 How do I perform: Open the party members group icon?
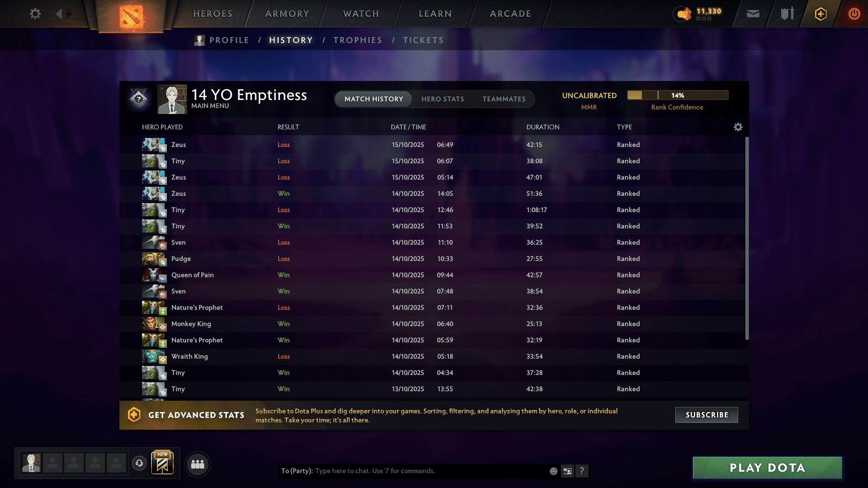pos(198,464)
